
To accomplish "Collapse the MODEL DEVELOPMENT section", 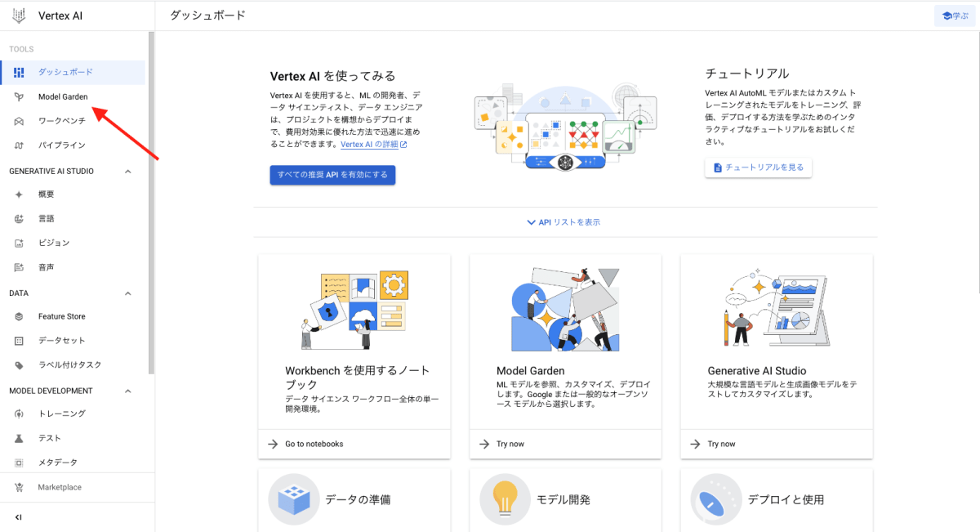I will click(127, 391).
